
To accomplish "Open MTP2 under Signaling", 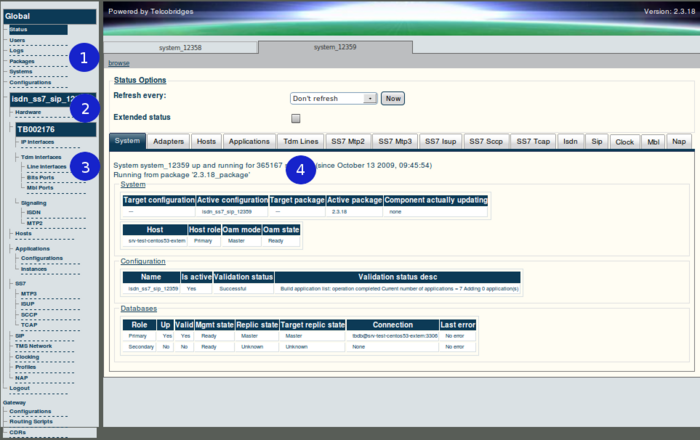I will tap(34, 223).
